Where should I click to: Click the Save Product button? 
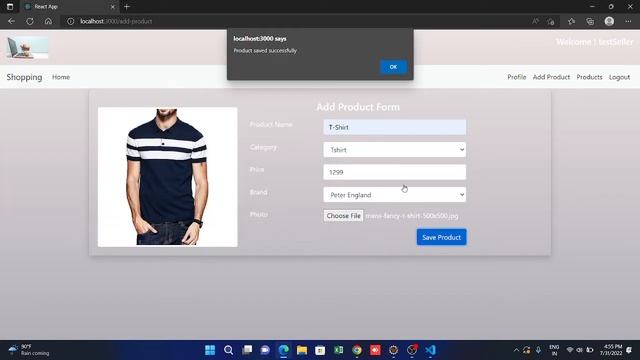tap(441, 237)
